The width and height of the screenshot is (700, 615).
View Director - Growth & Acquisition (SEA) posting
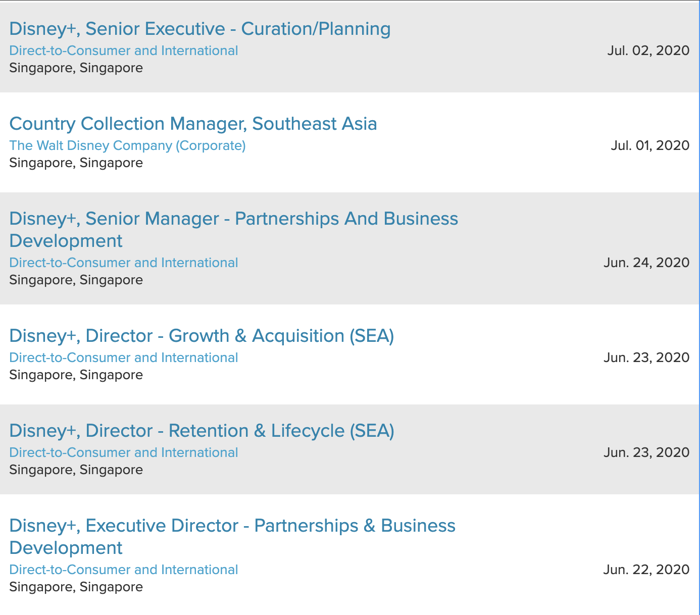tap(202, 336)
